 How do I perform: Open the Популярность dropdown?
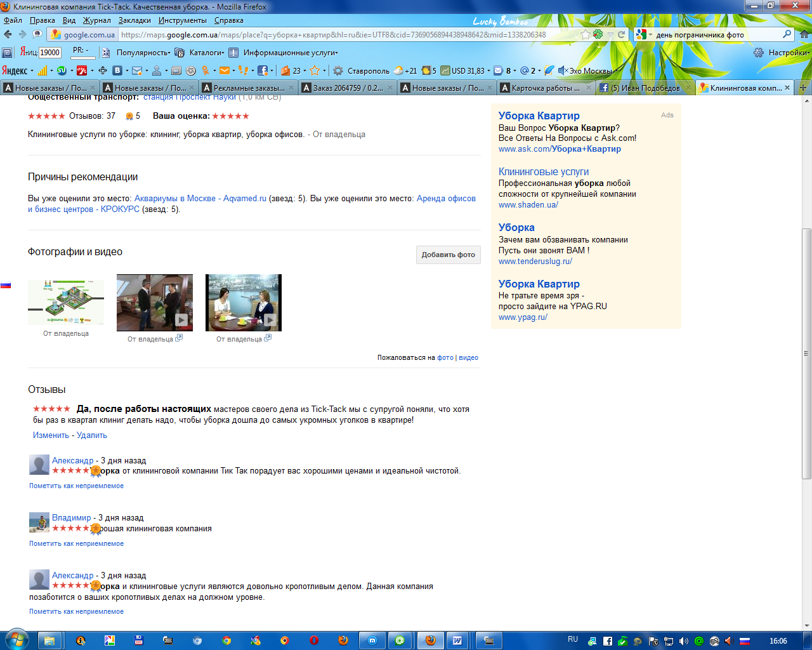[x=143, y=53]
